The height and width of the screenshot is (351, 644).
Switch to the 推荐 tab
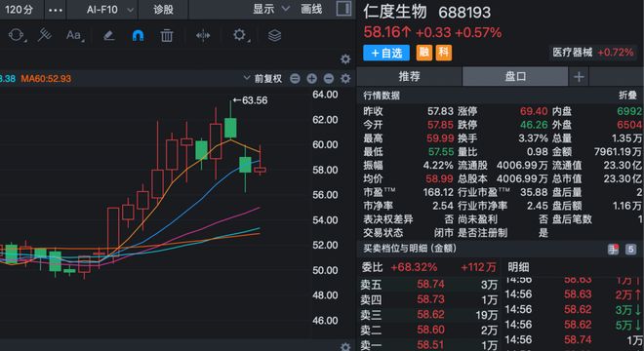click(410, 76)
